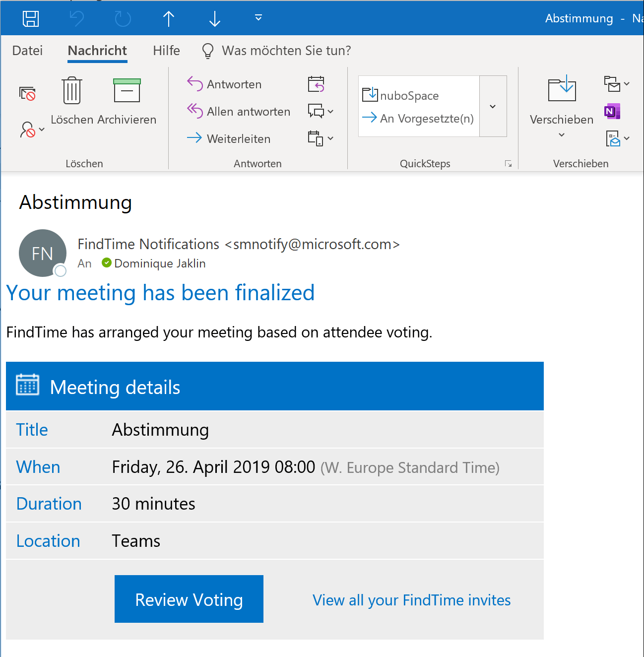The image size is (644, 657).
Task: Open the move Actions (Aktionen) dropdown
Action: pyautogui.click(x=618, y=138)
